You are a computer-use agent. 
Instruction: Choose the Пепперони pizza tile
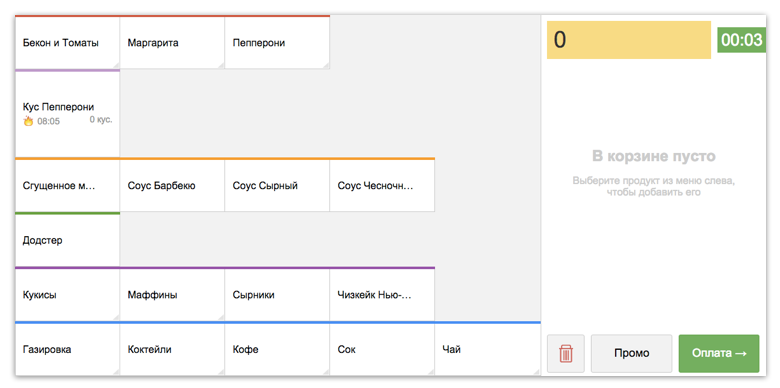pos(277,43)
